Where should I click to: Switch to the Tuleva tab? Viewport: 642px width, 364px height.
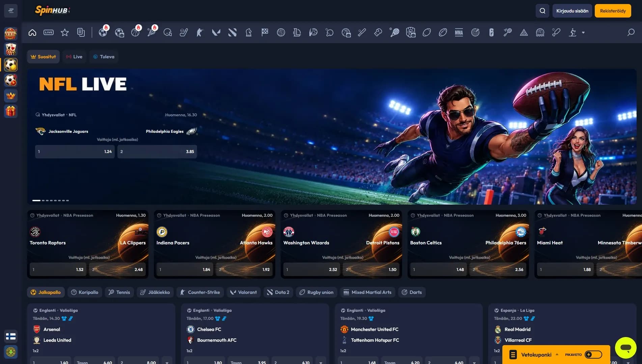[x=104, y=57]
